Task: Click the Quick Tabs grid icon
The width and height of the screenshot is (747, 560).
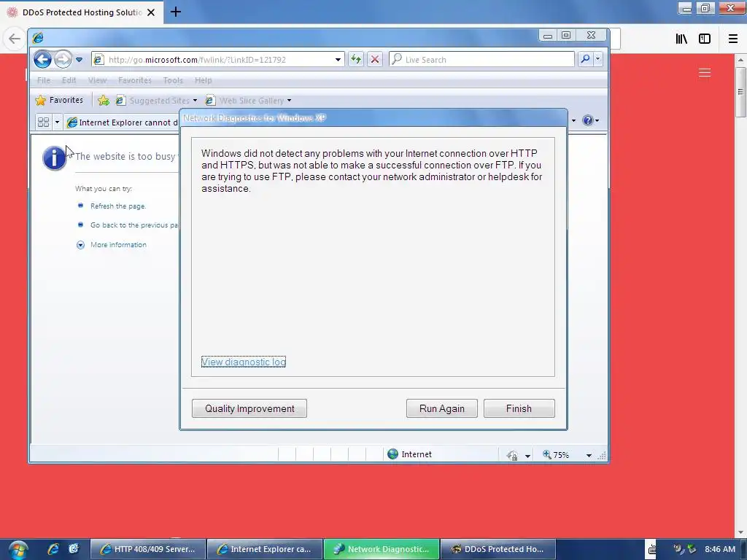Action: coord(43,122)
